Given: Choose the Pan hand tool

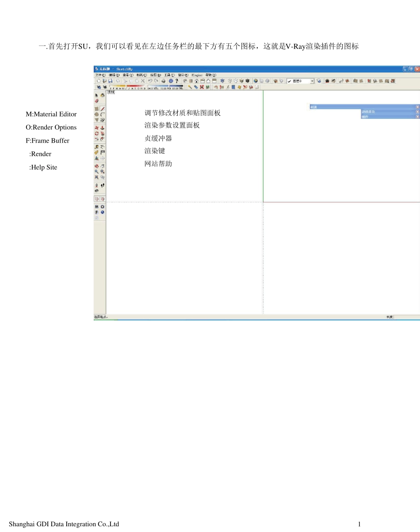Looking at the screenshot, I should (x=103, y=166).
